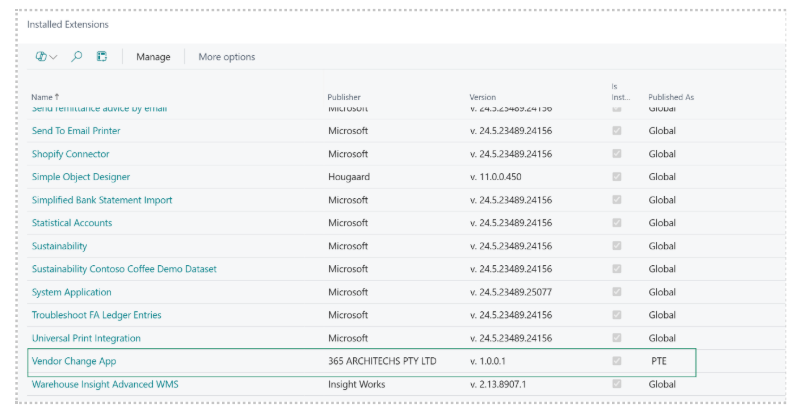797x419 pixels.
Task: Toggle Is Installed checkbox for Statistical Accounts
Action: (x=616, y=223)
